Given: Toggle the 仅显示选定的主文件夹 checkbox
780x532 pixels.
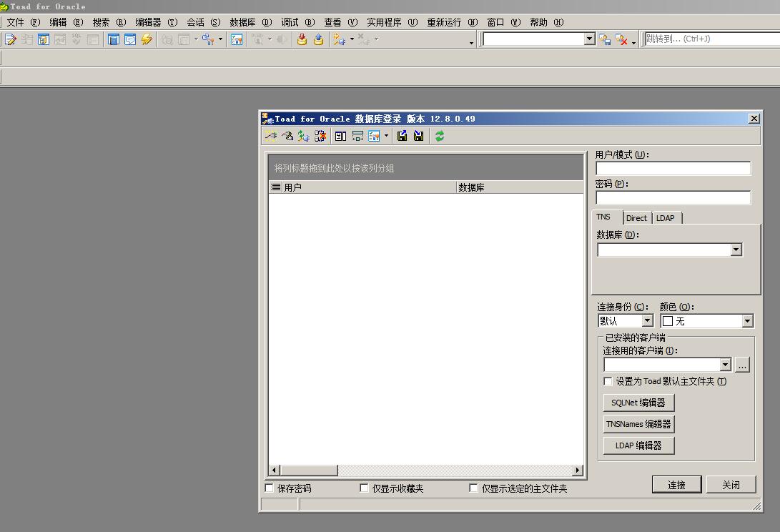Looking at the screenshot, I should coord(473,488).
